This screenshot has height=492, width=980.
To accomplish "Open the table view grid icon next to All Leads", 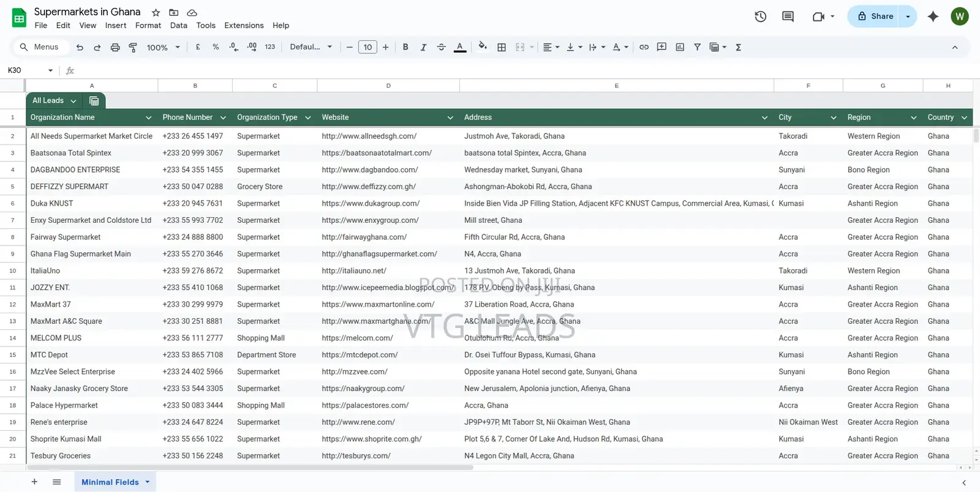I will tap(94, 101).
